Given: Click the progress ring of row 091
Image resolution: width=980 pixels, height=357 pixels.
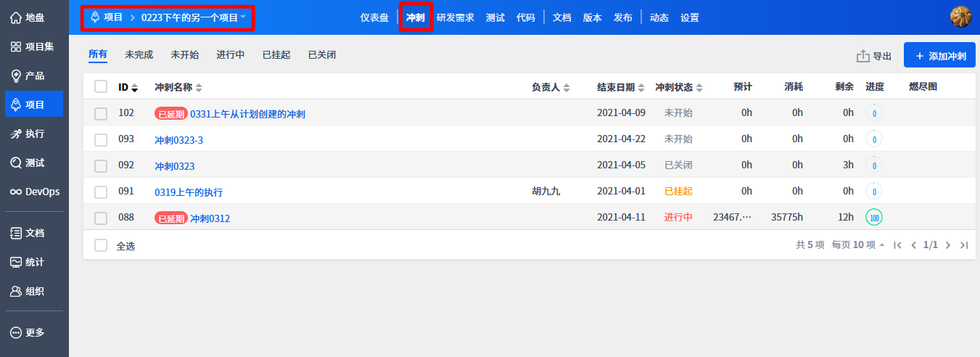Looking at the screenshot, I should click(x=874, y=192).
